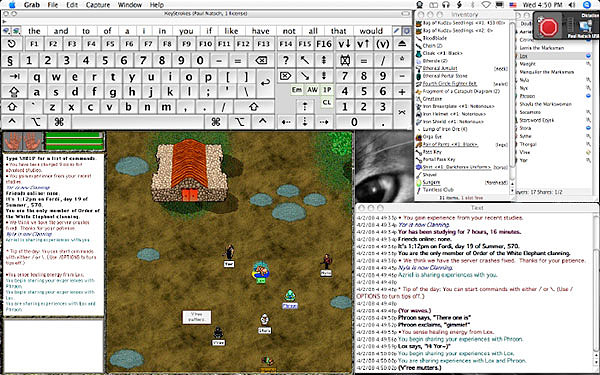Click the backspace delete key
The width and height of the screenshot is (600, 375).
261,60
